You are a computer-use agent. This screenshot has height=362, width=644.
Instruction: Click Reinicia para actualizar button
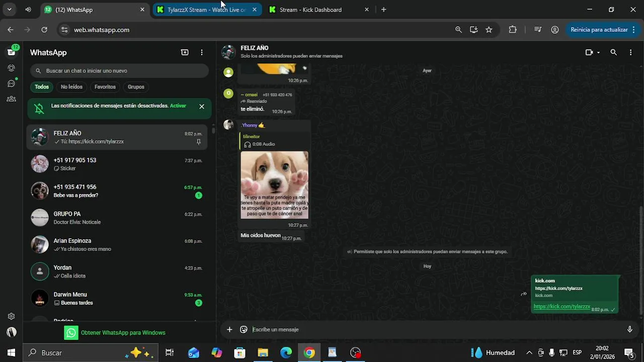tap(602, 30)
